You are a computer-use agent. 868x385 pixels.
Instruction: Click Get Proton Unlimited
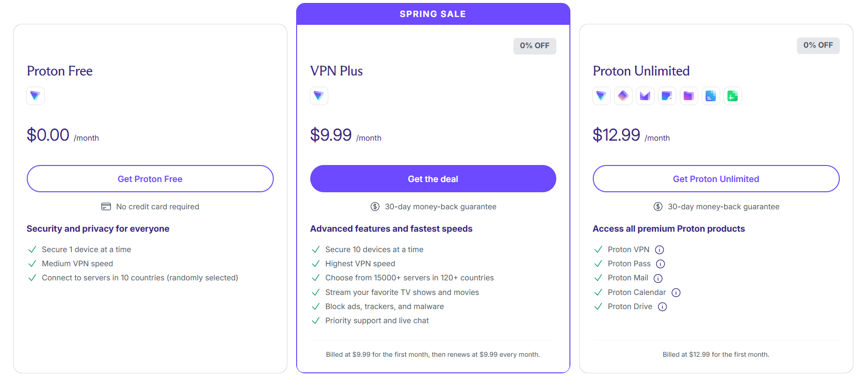point(716,179)
